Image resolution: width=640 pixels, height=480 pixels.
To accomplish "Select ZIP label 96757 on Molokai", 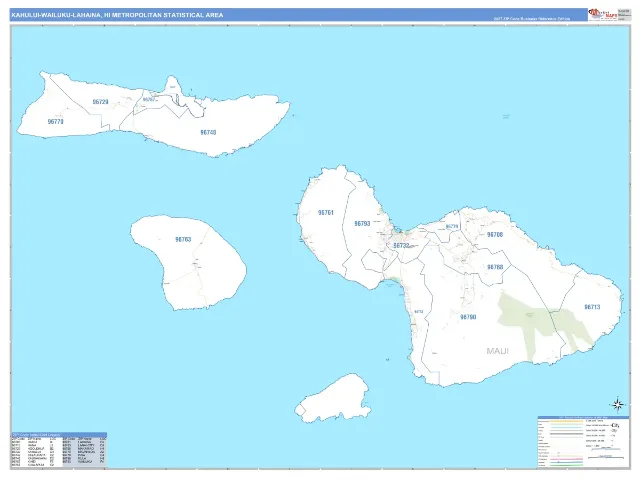I will (149, 99).
